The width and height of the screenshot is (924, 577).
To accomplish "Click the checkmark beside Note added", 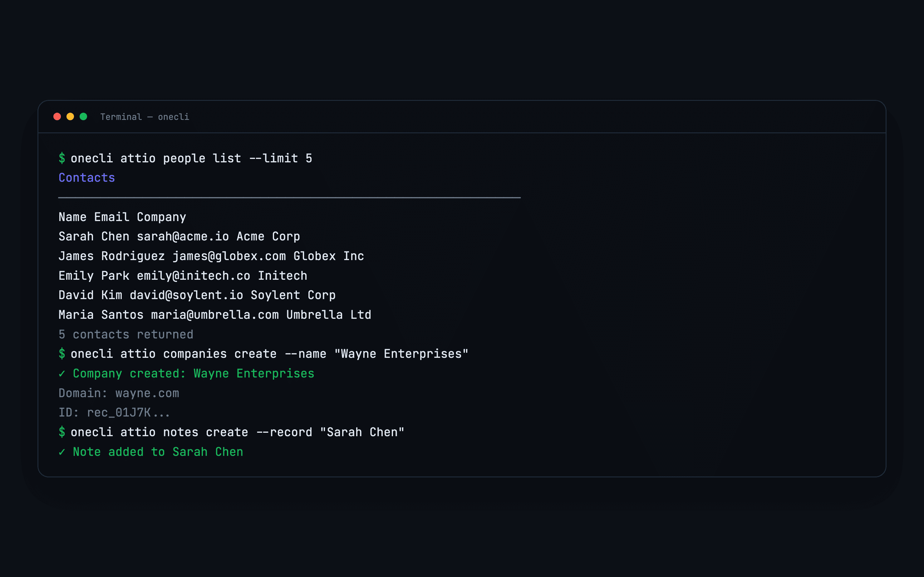I will 62,452.
